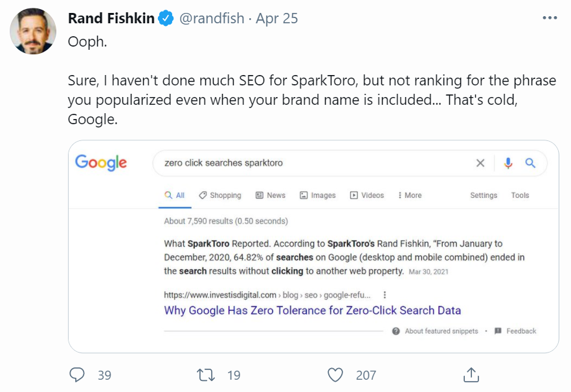
Task: Clear search with the X icon
Action: click(x=480, y=163)
